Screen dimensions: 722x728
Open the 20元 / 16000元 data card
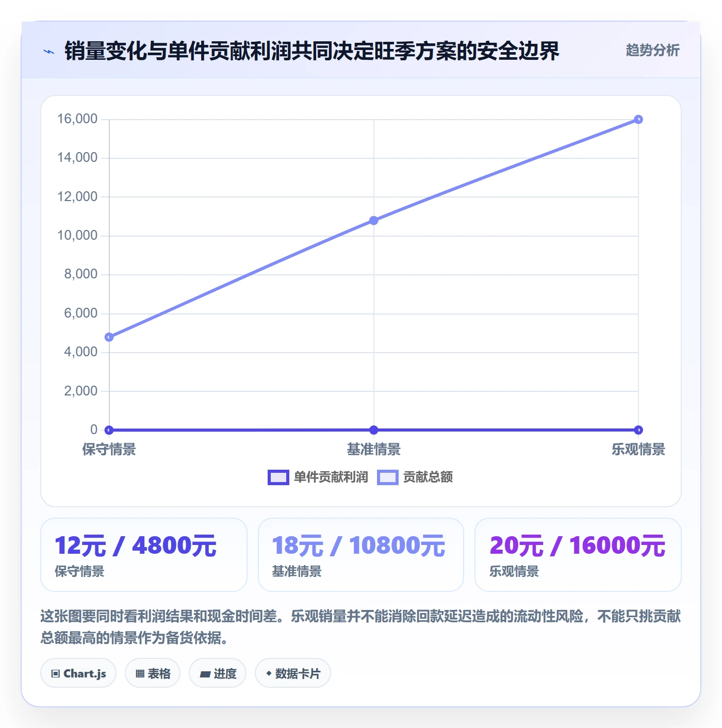point(578,555)
